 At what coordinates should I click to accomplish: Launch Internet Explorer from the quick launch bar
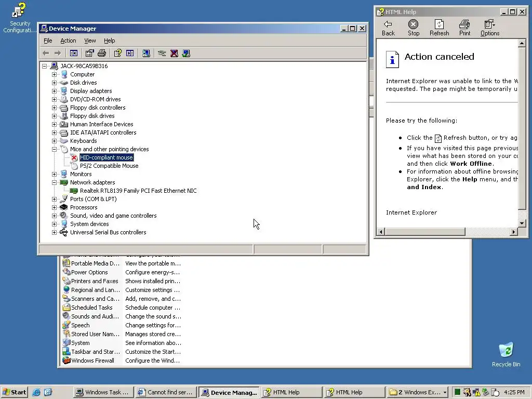36,392
